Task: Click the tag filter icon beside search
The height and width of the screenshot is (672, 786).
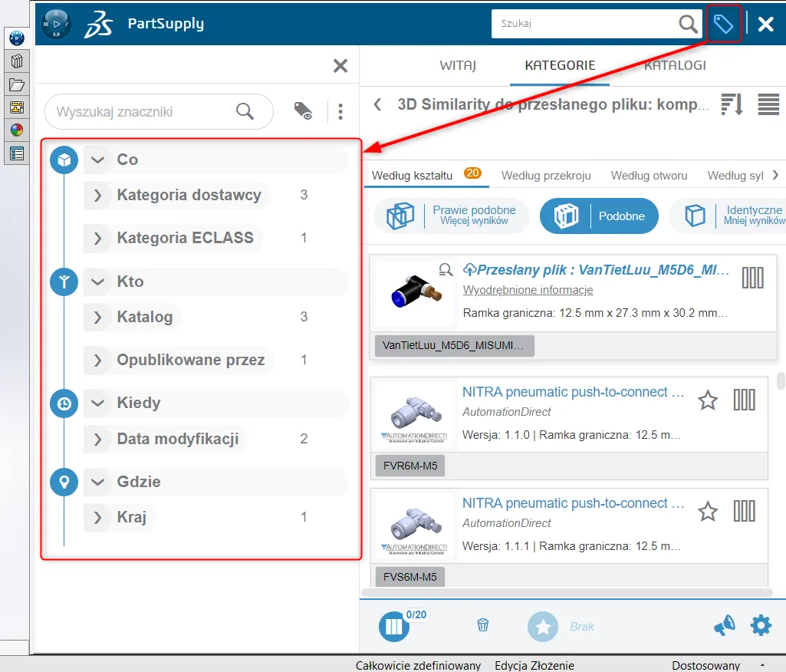Action: coord(723,24)
